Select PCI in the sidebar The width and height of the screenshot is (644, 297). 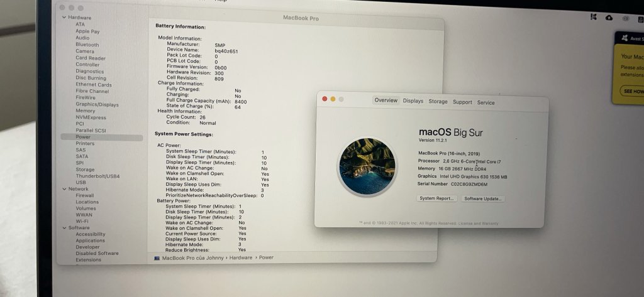pos(80,124)
